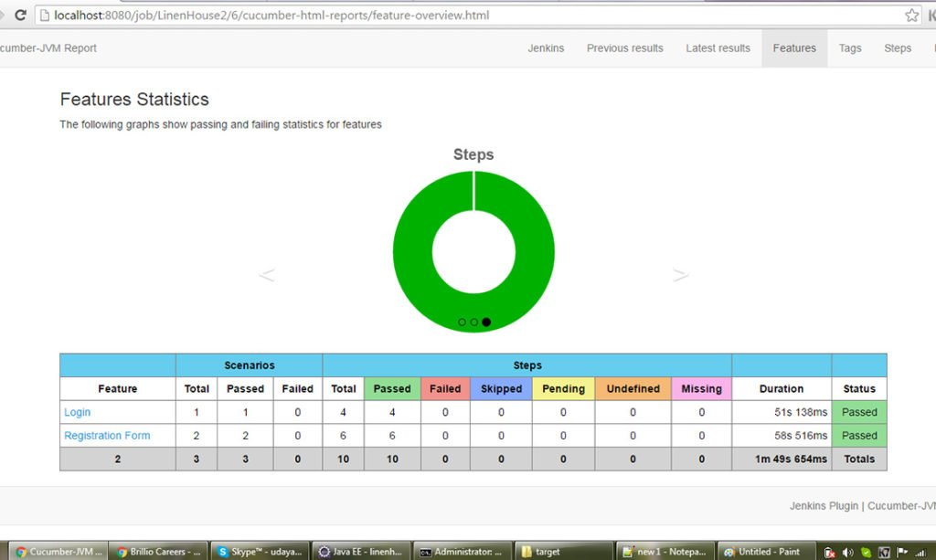Click the Action Center flag tray icon
The height and width of the screenshot is (560, 936).
coord(902,553)
